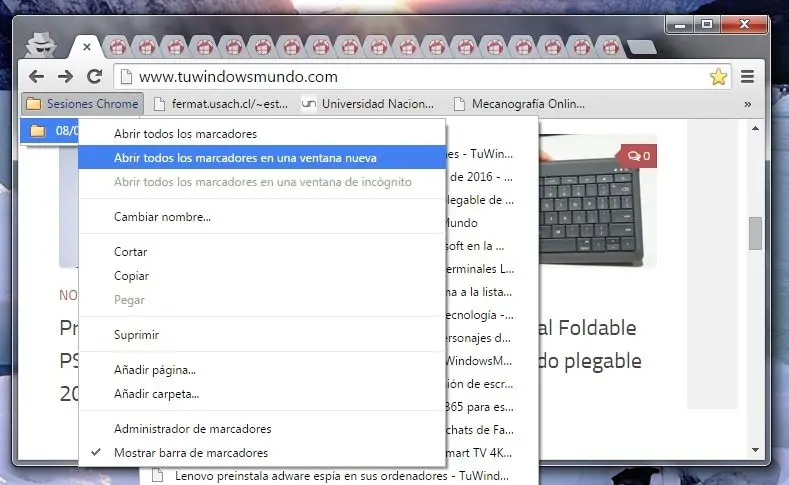Open a new tab with the new-tab button

click(642, 47)
